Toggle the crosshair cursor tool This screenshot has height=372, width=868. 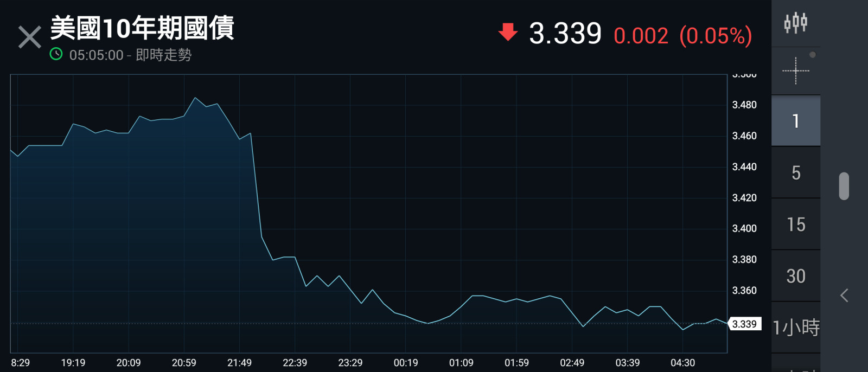(796, 70)
